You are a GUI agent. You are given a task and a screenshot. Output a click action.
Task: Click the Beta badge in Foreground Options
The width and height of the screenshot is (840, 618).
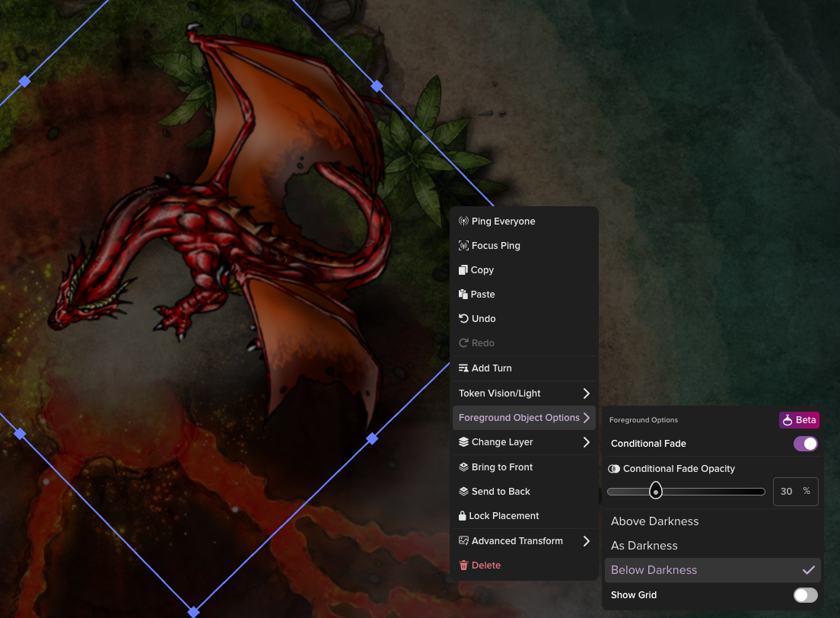click(799, 419)
